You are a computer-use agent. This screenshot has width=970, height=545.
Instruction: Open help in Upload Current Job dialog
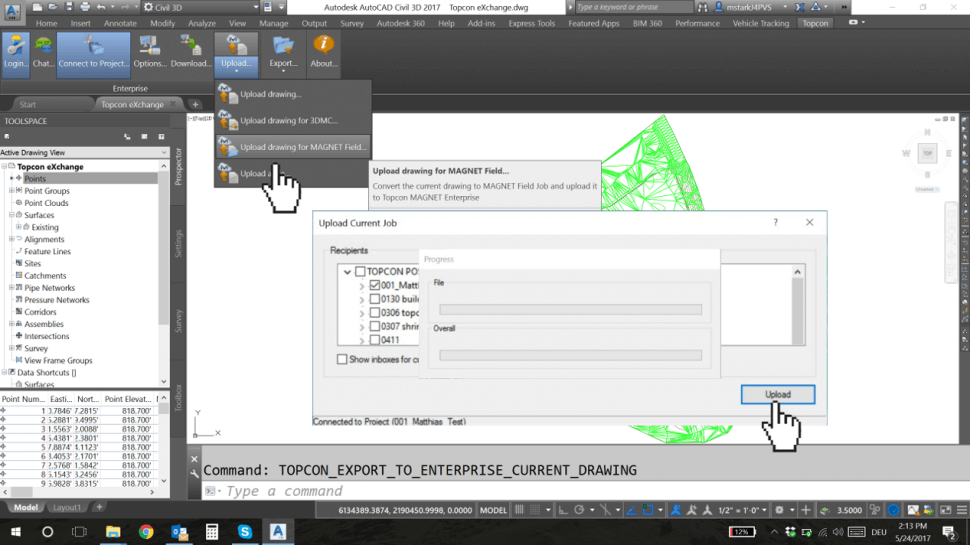(x=775, y=223)
